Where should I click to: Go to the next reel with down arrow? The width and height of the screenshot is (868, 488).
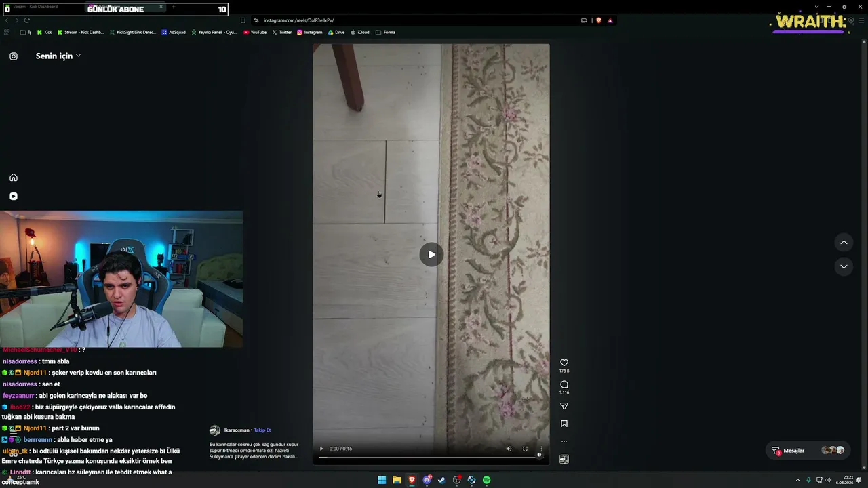click(844, 266)
